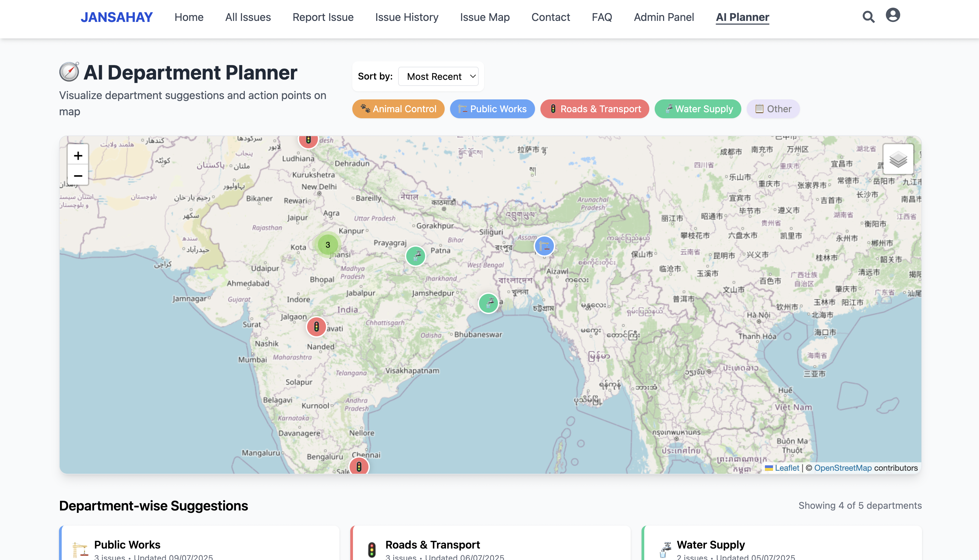Open the Admin Panel nav item

point(664,17)
